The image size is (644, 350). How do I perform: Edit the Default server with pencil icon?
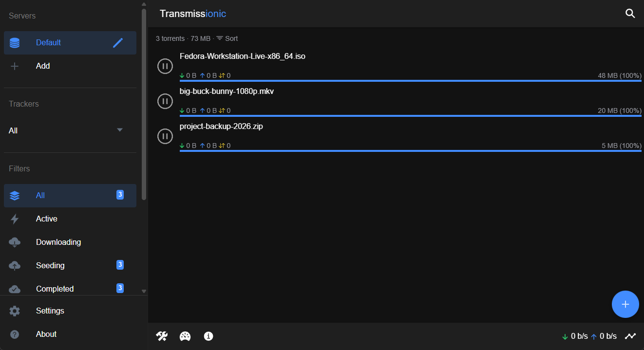tap(118, 43)
